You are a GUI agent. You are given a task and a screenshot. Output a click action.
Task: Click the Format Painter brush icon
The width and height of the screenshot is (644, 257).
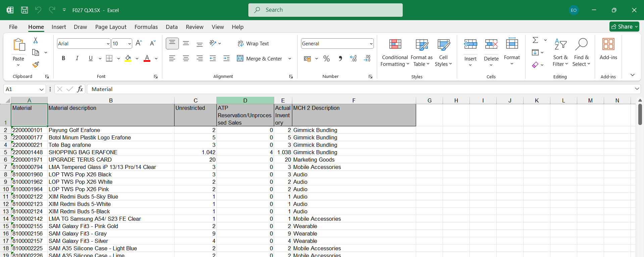(x=36, y=65)
